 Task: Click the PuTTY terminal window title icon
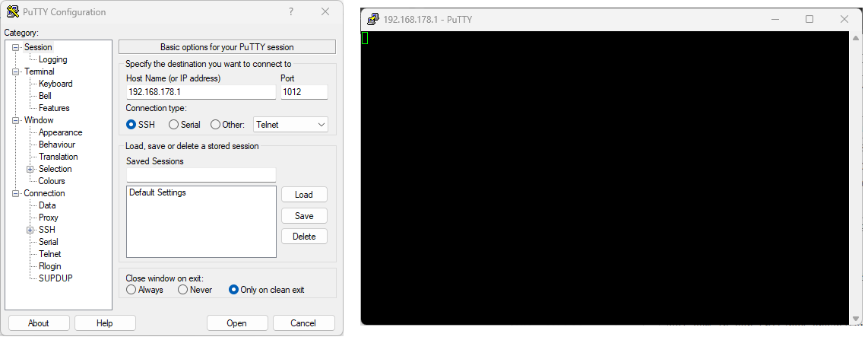click(374, 19)
